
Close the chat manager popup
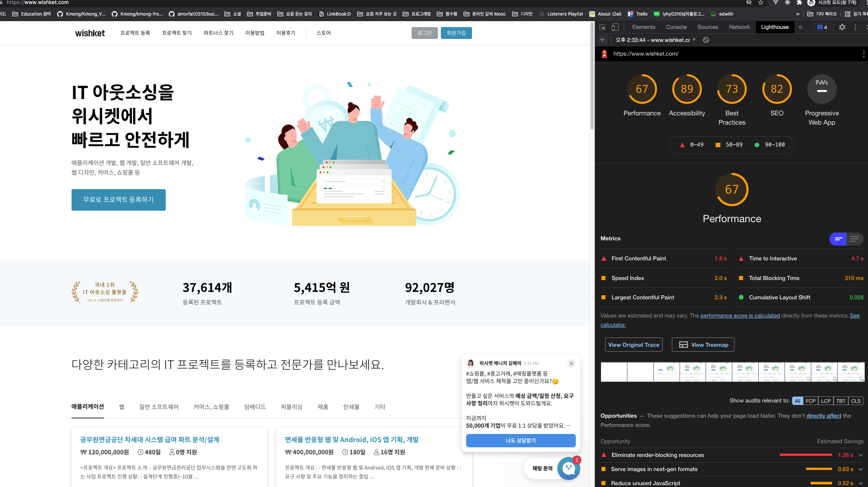(571, 363)
